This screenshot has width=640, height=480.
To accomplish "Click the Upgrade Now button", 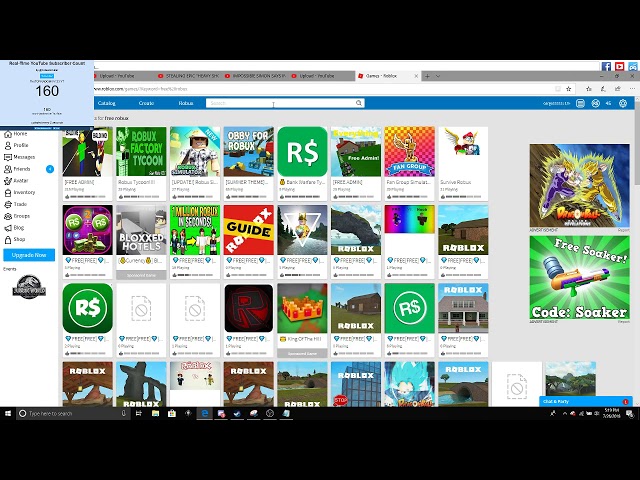I will 29,255.
